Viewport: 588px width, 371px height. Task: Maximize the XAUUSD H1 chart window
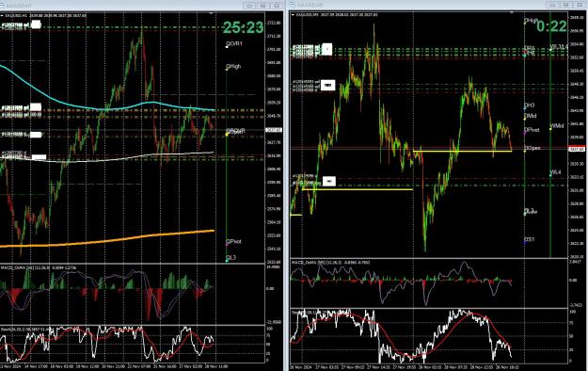(x=262, y=6)
